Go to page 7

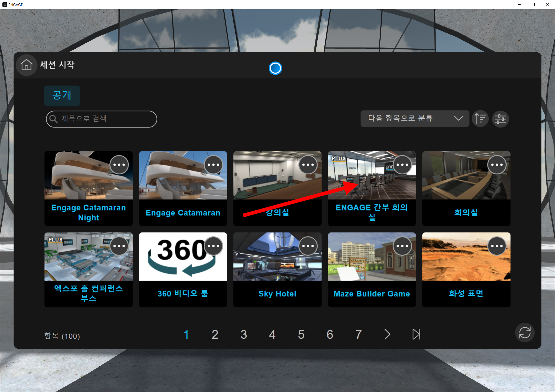358,335
